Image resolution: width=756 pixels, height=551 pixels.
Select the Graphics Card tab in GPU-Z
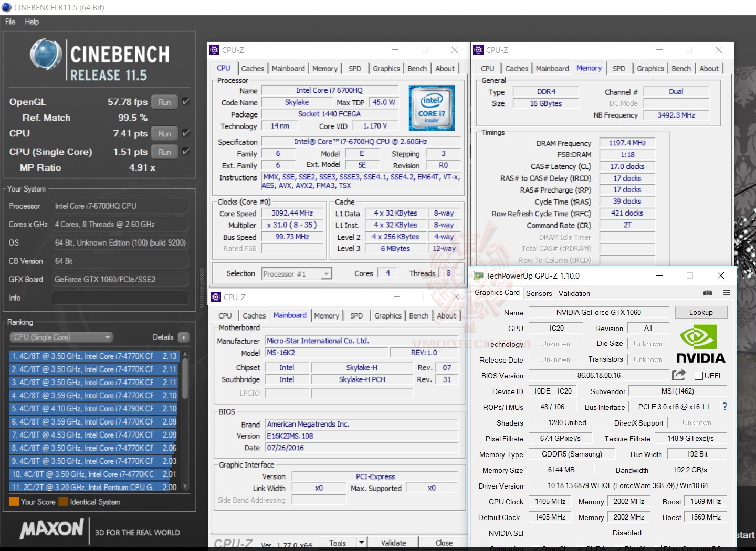pos(497,293)
